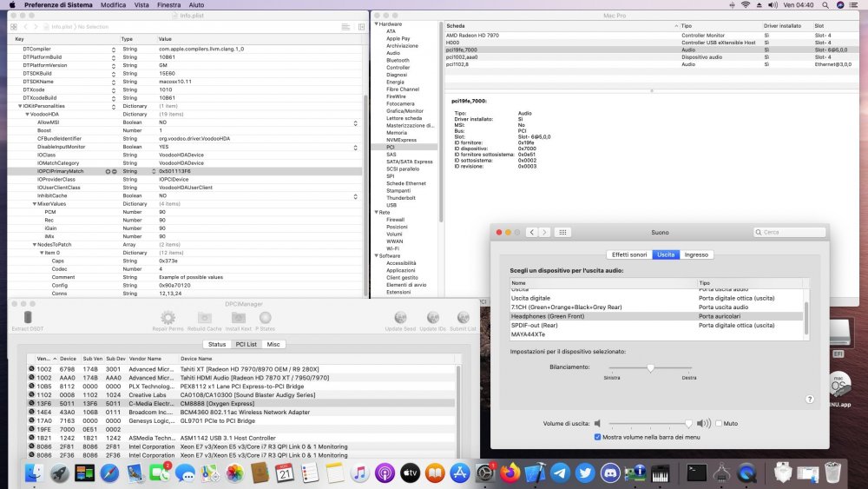This screenshot has height=489, width=868.
Task: Open Music app in the dock
Action: click(360, 473)
